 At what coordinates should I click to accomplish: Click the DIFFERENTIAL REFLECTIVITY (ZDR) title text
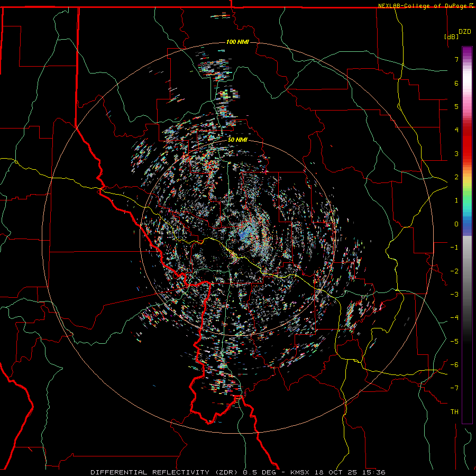point(165,472)
